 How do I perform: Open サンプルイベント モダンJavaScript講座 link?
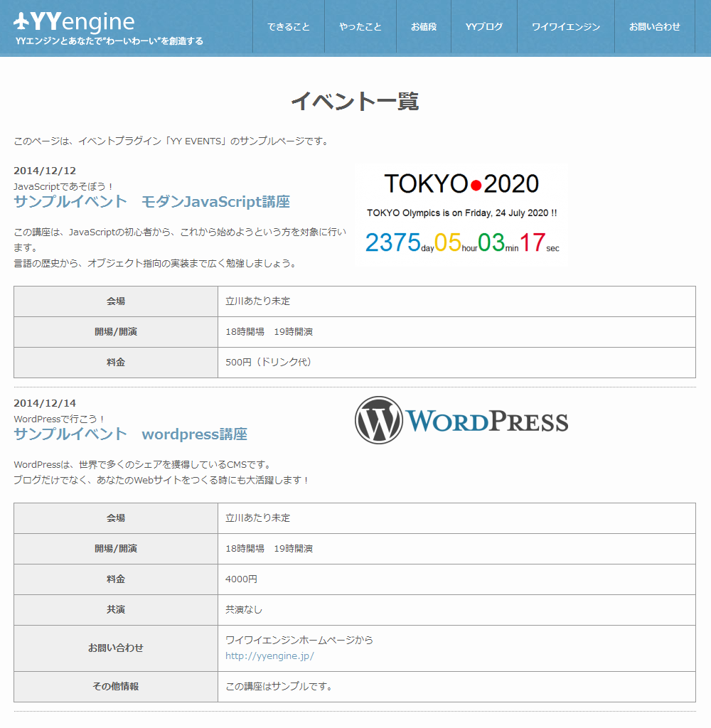(152, 201)
